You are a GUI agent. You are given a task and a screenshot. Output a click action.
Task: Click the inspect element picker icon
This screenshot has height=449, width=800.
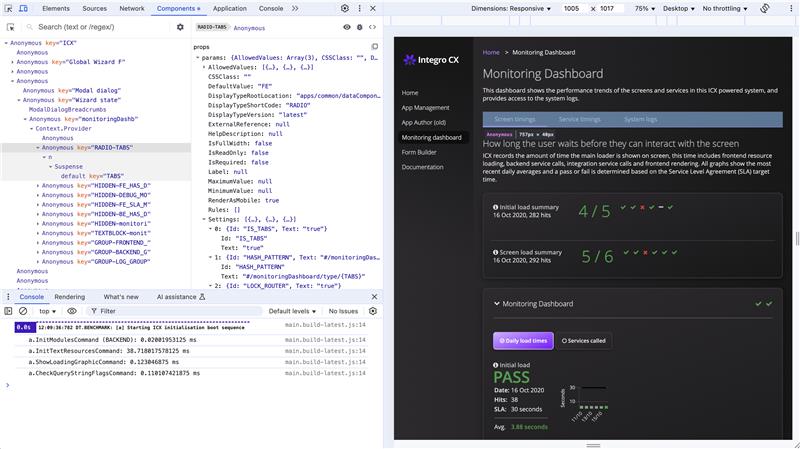pyautogui.click(x=9, y=8)
